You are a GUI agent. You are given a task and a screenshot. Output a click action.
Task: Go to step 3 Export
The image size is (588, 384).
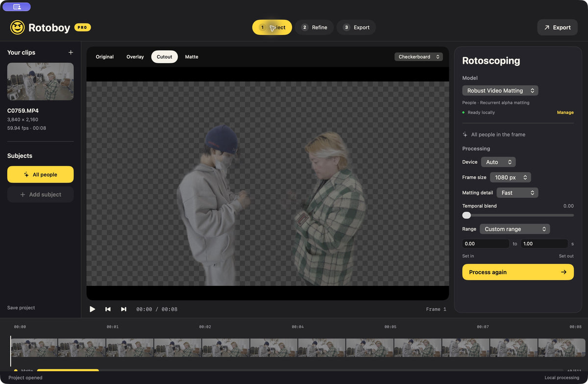pos(356,27)
